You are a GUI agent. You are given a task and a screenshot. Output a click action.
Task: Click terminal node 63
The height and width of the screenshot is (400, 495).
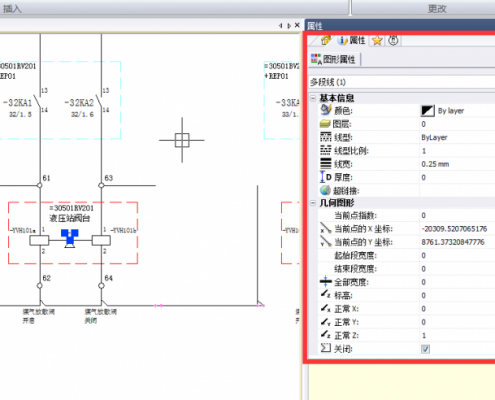101,185
